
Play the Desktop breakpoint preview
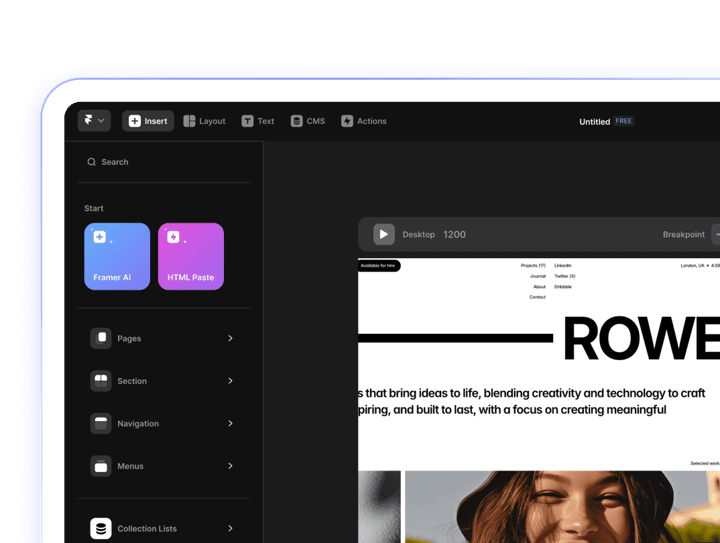pyautogui.click(x=384, y=235)
